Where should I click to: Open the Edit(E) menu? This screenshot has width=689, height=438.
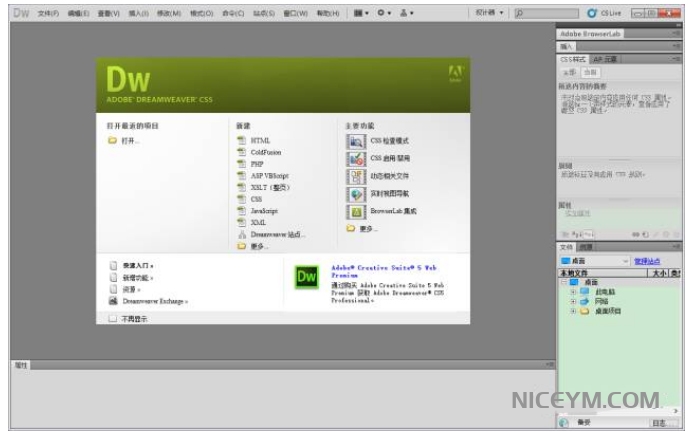pos(78,13)
